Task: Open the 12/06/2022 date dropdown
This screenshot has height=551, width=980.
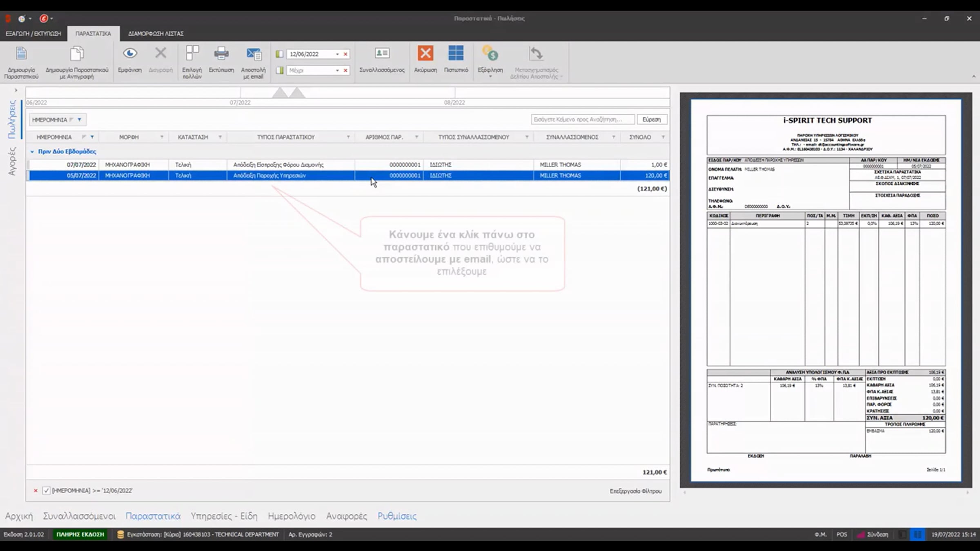Action: (x=337, y=54)
